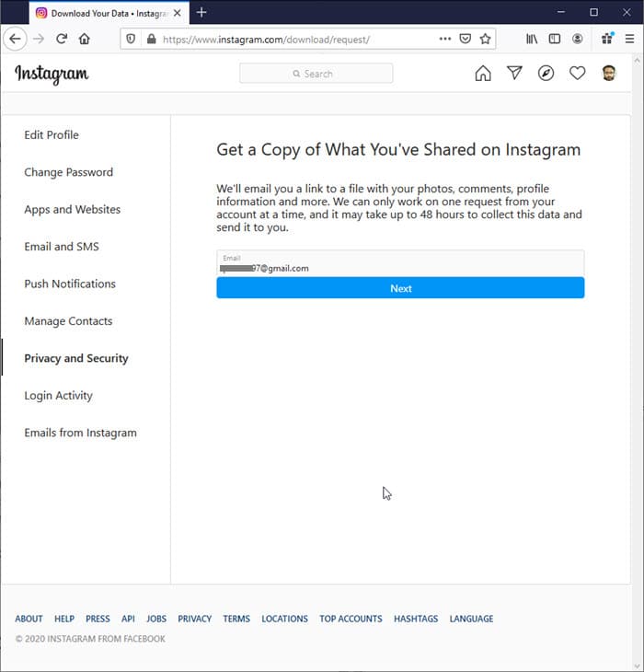Screen dimensions: 644x672
Task: Click the TOP ACCOUNTS footer link
Action: [351, 619]
